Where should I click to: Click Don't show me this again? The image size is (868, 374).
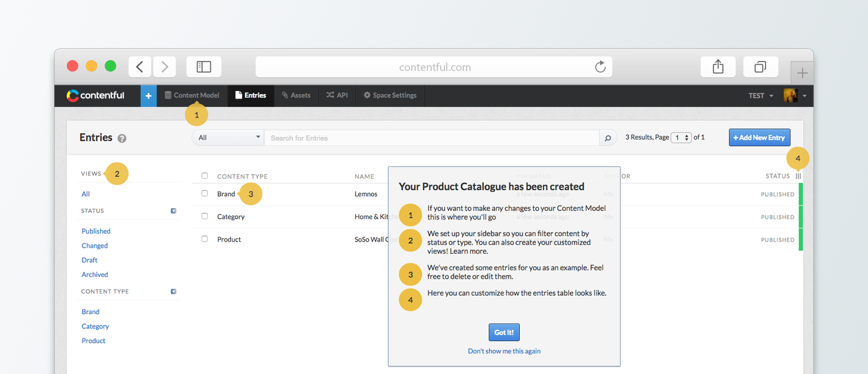(x=504, y=351)
